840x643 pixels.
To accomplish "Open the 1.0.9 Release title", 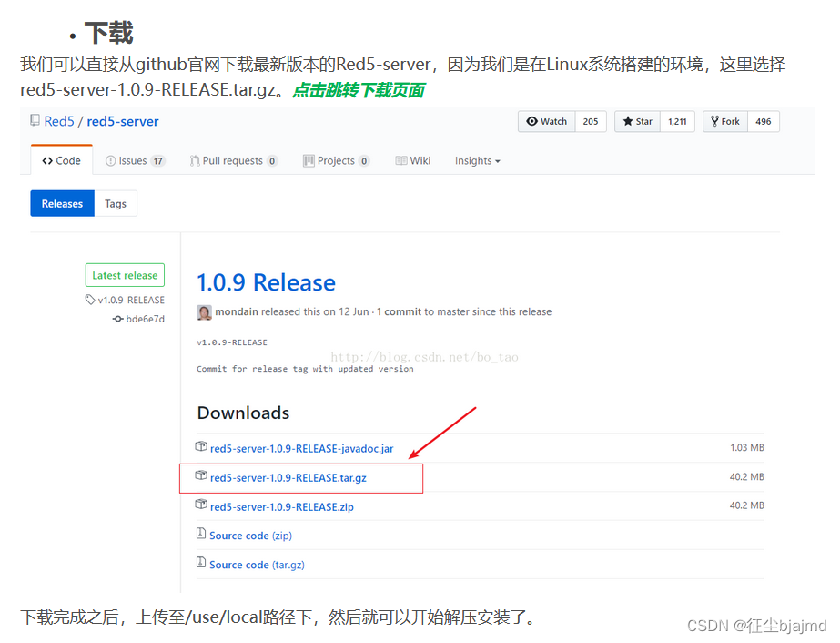I will 266,282.
